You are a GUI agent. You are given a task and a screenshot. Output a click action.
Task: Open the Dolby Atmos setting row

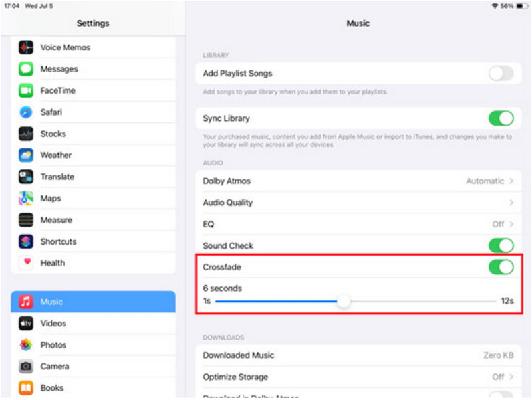click(358, 181)
